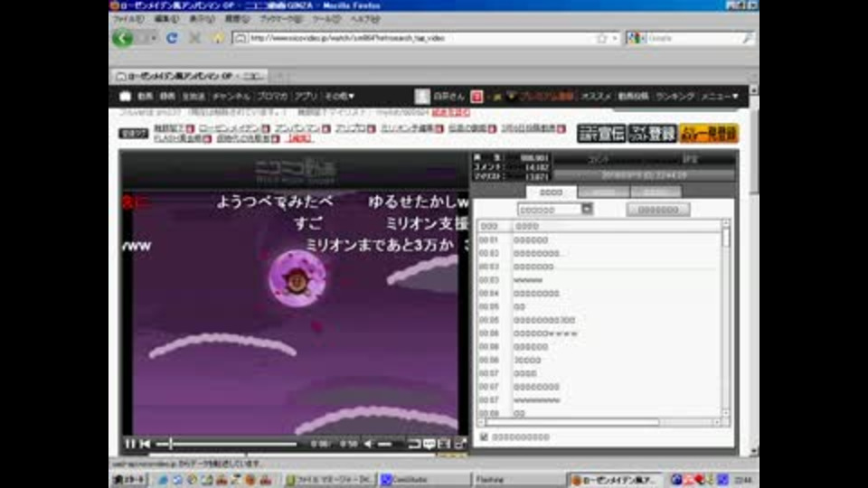
Task: Jump to the start with the skip-back icon
Action: pyautogui.click(x=145, y=444)
